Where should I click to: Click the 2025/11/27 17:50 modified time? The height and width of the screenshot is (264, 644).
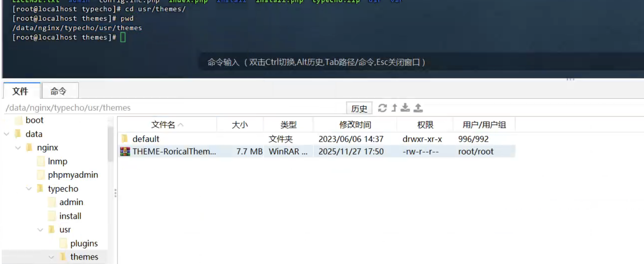351,151
